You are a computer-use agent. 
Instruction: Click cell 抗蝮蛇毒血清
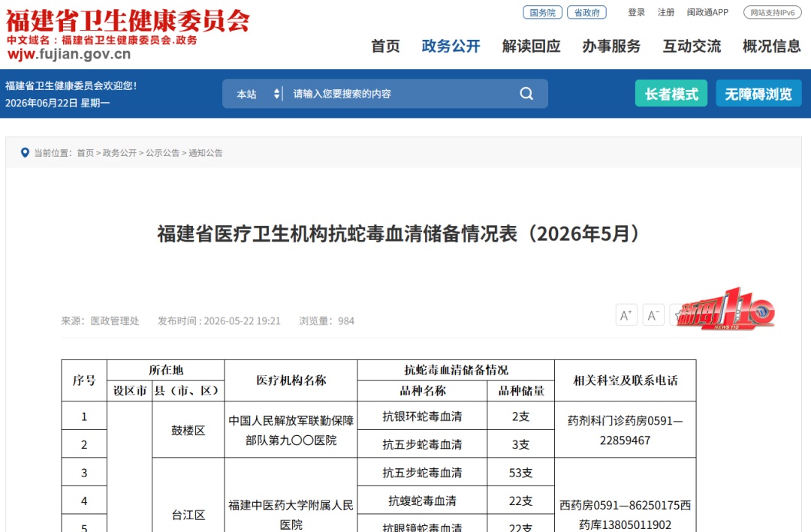(x=422, y=501)
